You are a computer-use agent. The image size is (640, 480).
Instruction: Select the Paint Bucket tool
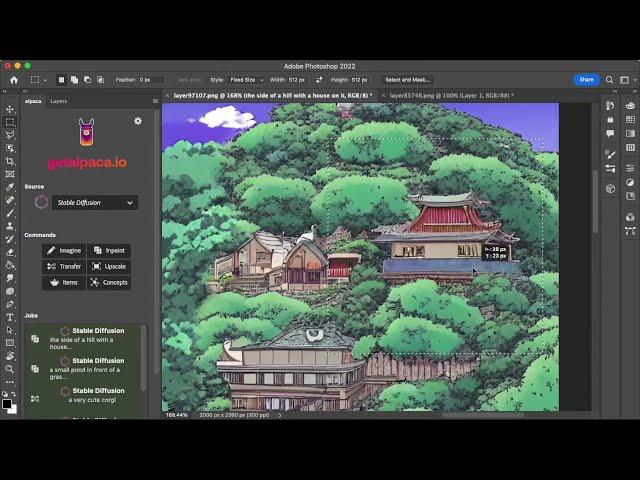coord(10,265)
